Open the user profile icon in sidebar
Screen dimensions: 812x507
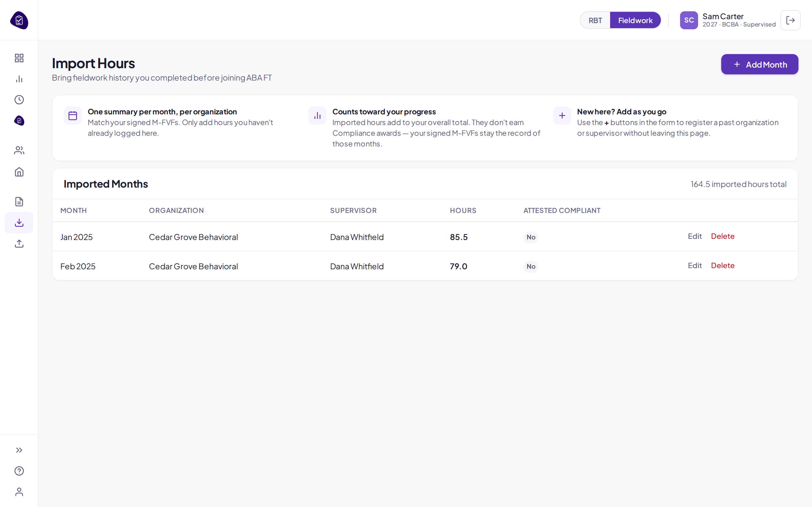pos(19,492)
